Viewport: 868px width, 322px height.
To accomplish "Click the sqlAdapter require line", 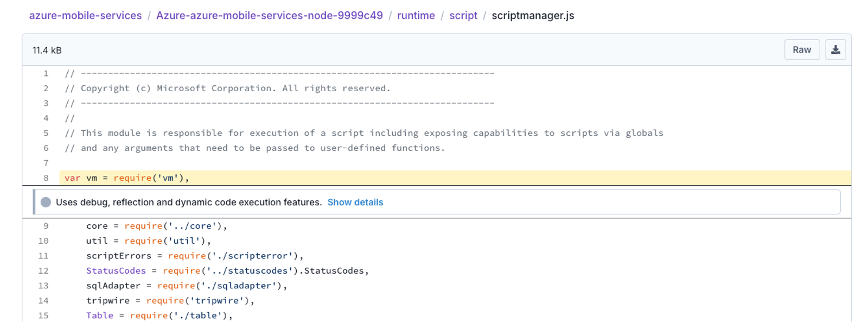I will 187,286.
